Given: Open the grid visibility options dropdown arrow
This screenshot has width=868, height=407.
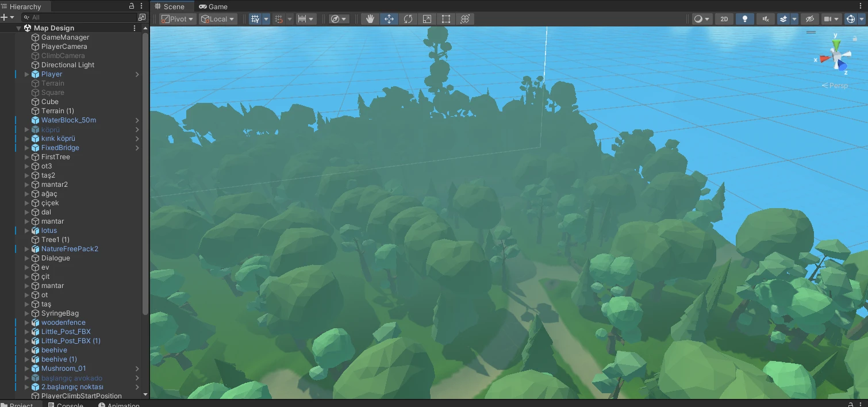Looking at the screenshot, I should tap(266, 19).
